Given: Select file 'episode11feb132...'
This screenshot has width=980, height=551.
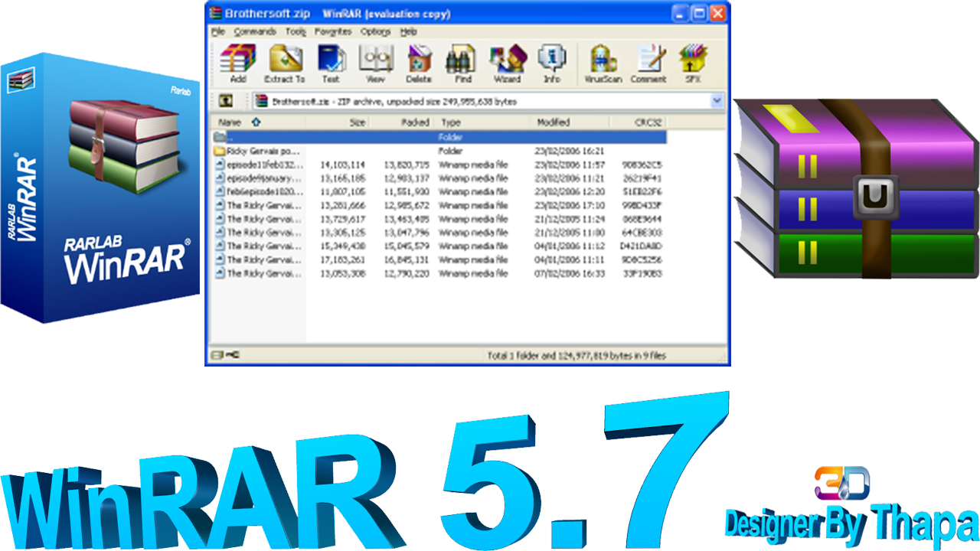Looking at the screenshot, I should [x=265, y=165].
